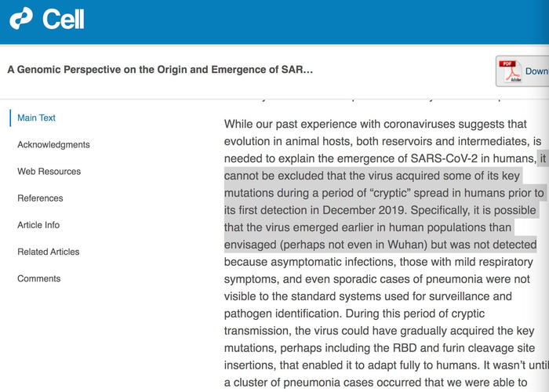
Task: Click the Cell wordmark in header
Action: [63, 19]
